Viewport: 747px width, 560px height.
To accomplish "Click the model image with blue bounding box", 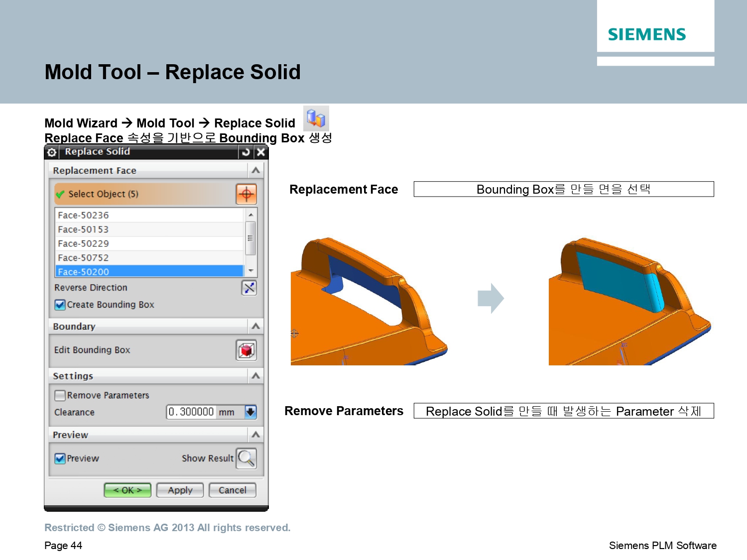I will pos(629,301).
